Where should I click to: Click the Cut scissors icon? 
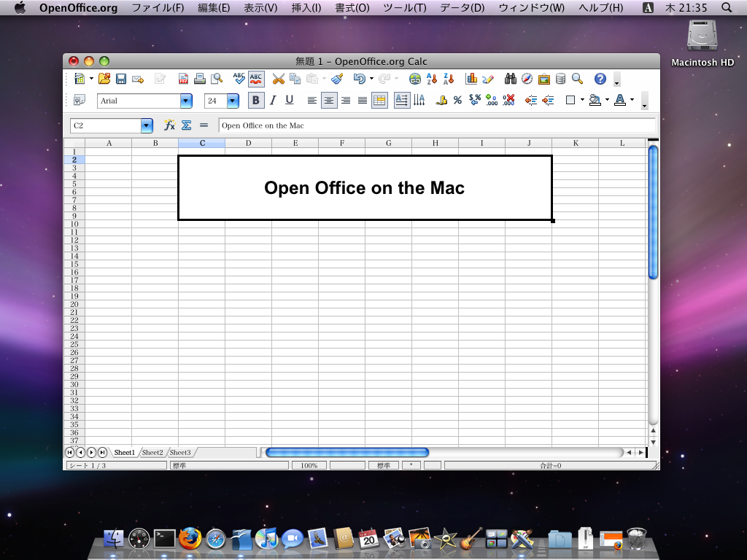[278, 79]
